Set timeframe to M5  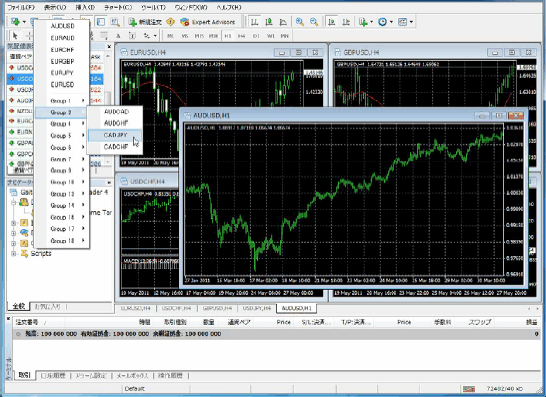pyautogui.click(x=185, y=36)
